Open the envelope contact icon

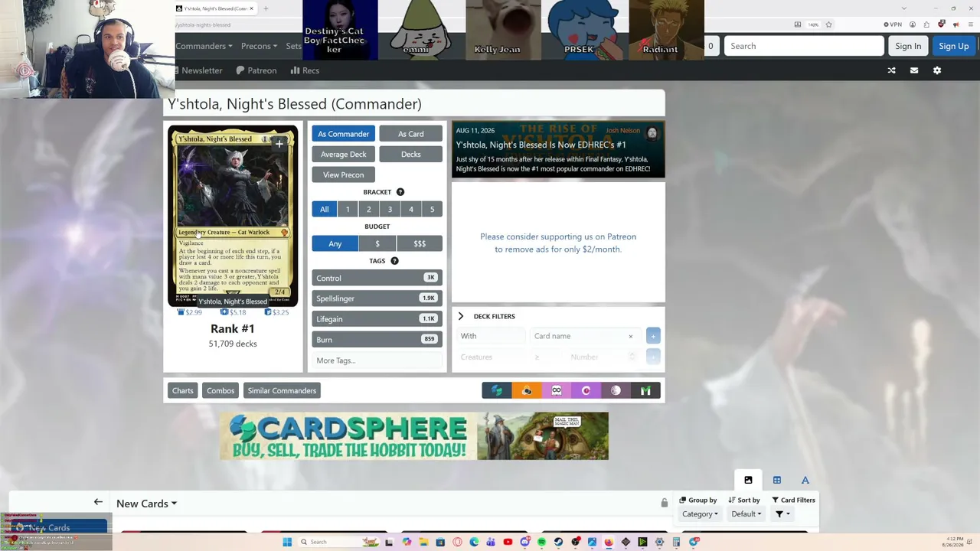point(914,70)
